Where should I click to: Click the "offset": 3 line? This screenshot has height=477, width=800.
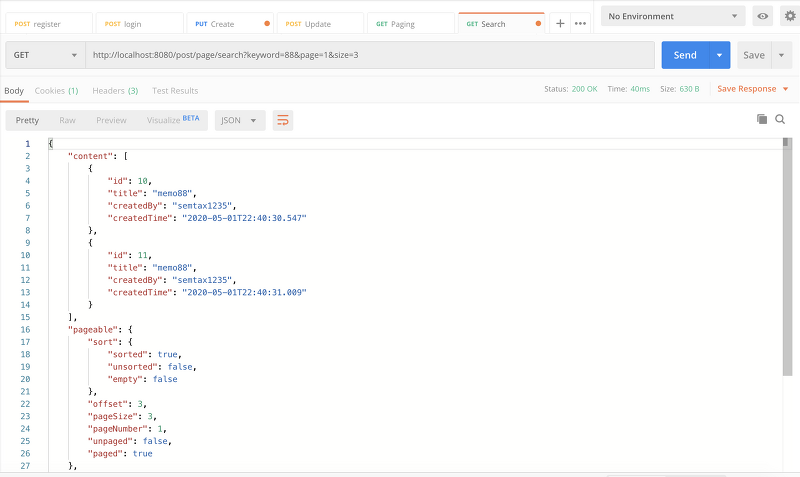(117, 404)
